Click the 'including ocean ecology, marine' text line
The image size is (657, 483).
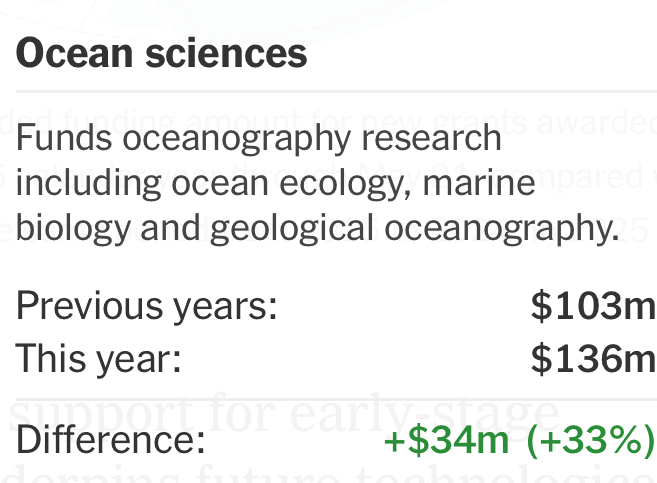point(275,183)
